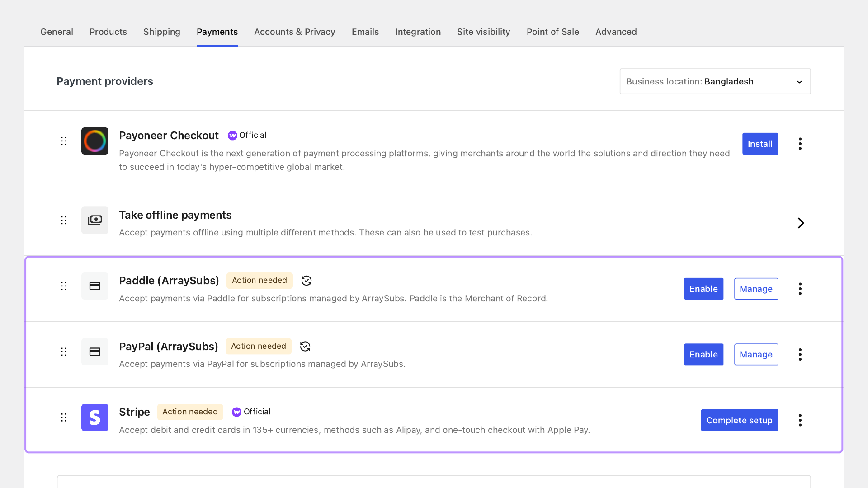The image size is (868, 488).
Task: Install Payoneer Checkout
Action: 760,144
